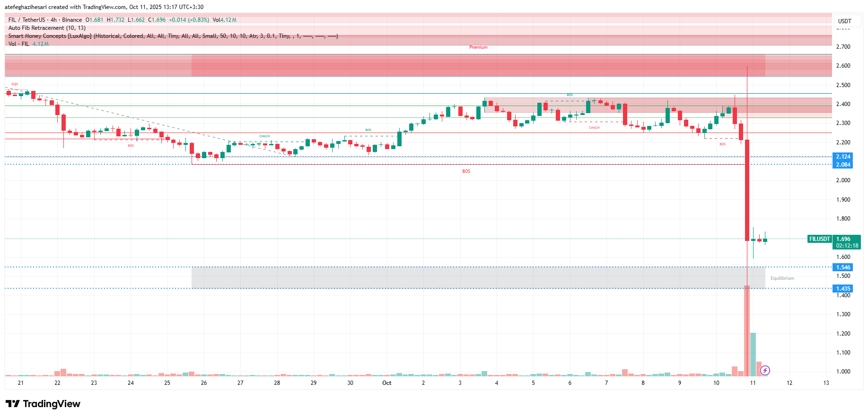Click the 2.124 blue price label
This screenshot has height=418, width=868.
click(842, 157)
